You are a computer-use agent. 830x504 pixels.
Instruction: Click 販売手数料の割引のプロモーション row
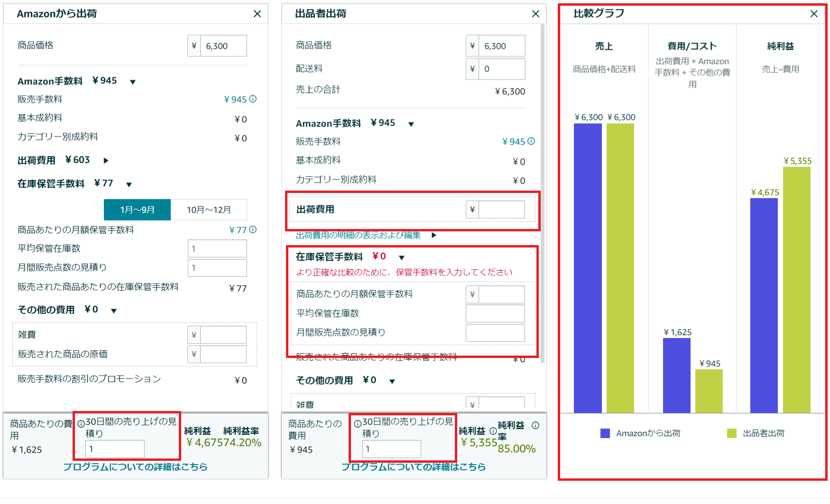click(x=132, y=379)
